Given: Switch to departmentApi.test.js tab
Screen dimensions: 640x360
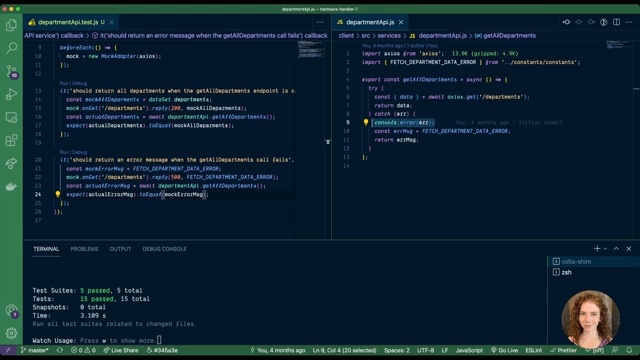Looking at the screenshot, I should pos(67,22).
